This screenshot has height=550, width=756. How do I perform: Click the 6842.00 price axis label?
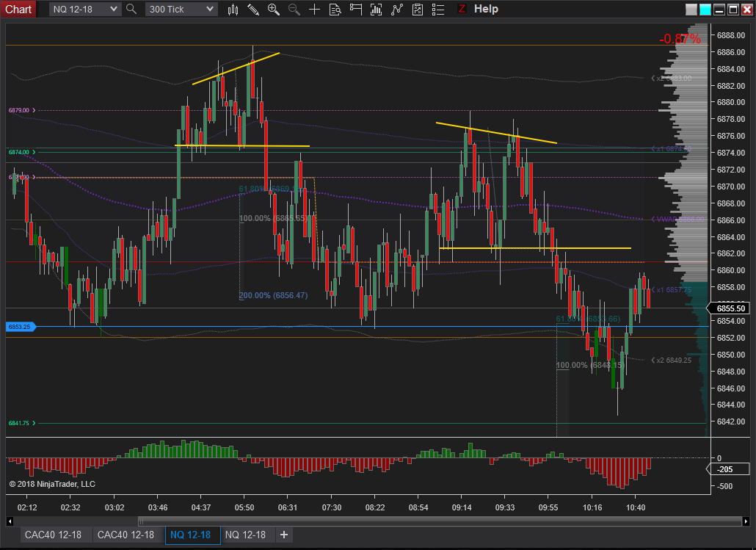(730, 421)
